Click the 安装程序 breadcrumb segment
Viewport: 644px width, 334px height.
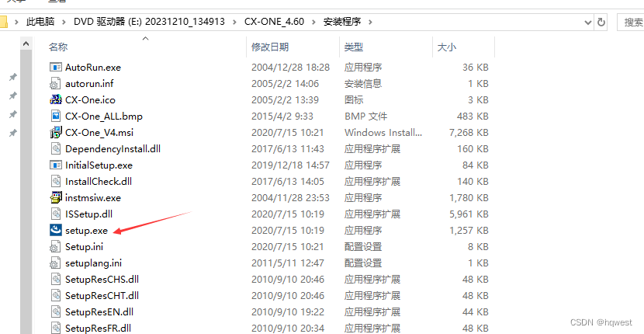point(342,22)
